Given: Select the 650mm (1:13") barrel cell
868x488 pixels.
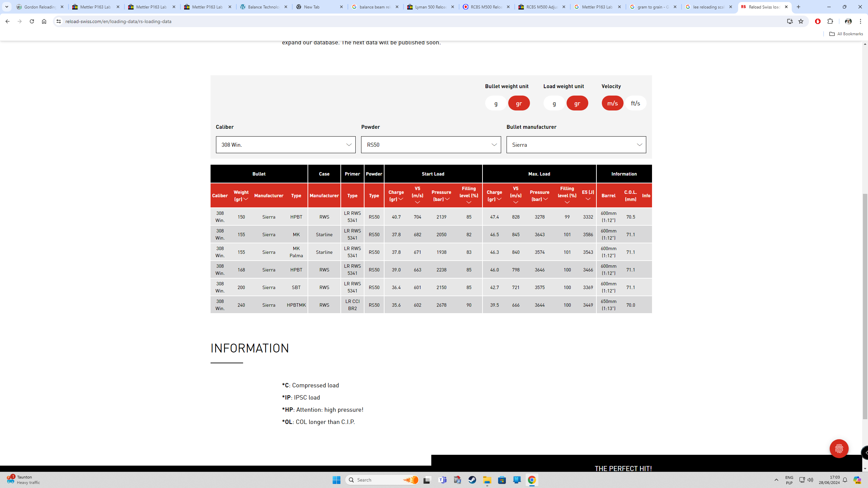Looking at the screenshot, I should 608,305.
